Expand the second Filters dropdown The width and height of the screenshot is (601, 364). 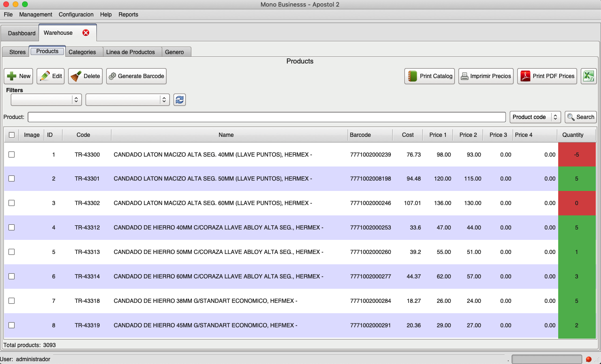127,100
